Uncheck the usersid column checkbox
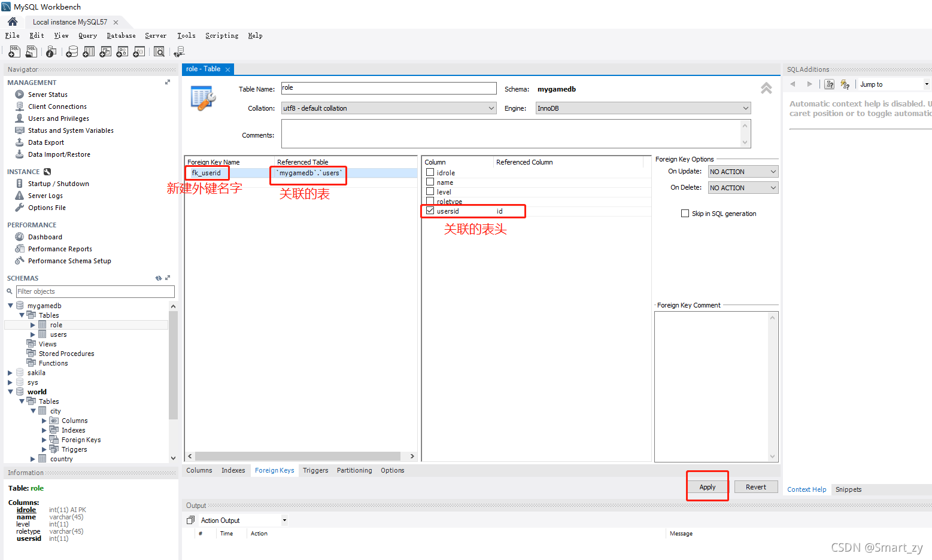Screen dimensions: 932x560 [x=430, y=211]
